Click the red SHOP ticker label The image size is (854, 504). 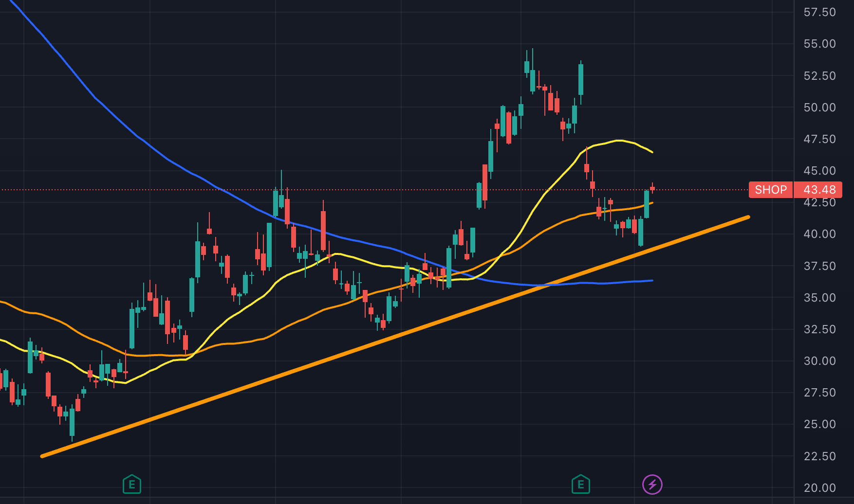click(771, 190)
